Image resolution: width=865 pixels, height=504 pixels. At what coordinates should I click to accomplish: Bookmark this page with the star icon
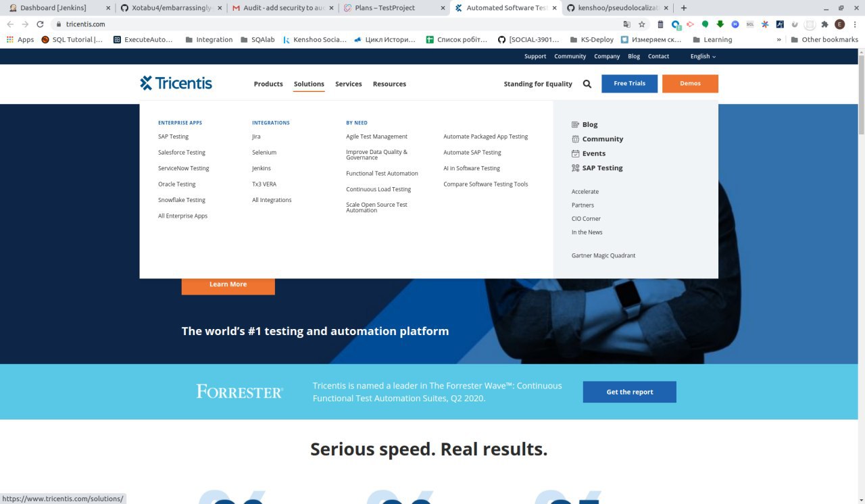pyautogui.click(x=642, y=24)
